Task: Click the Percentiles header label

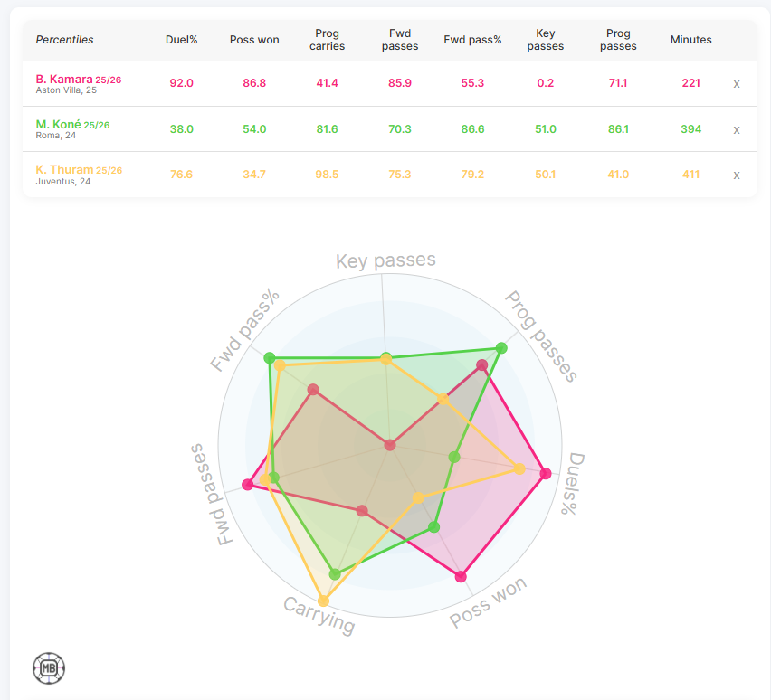Action: (x=64, y=40)
